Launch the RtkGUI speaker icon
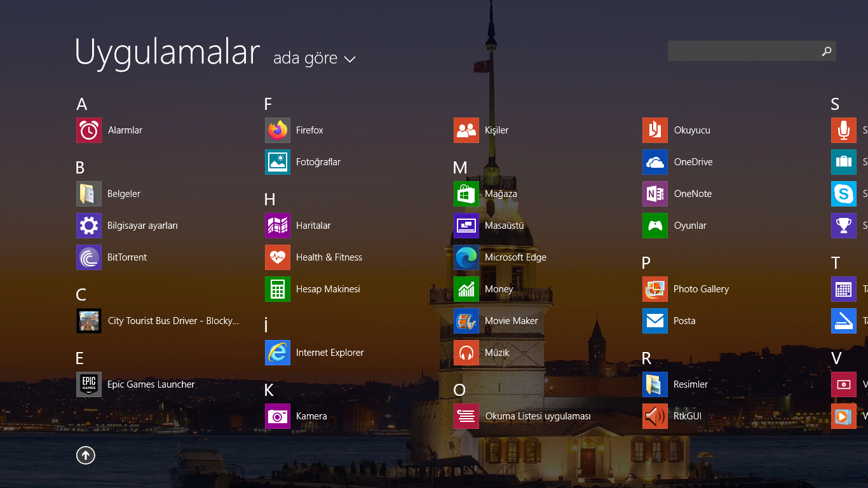 655,416
